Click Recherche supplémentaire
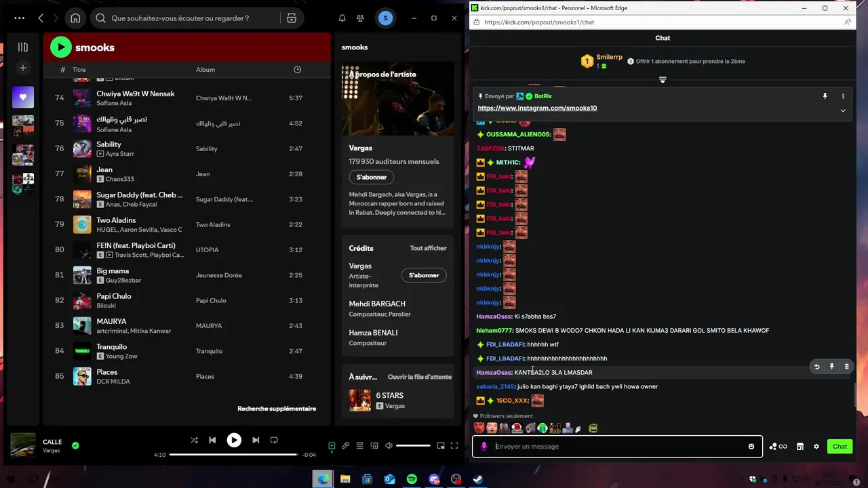 pyautogui.click(x=277, y=409)
